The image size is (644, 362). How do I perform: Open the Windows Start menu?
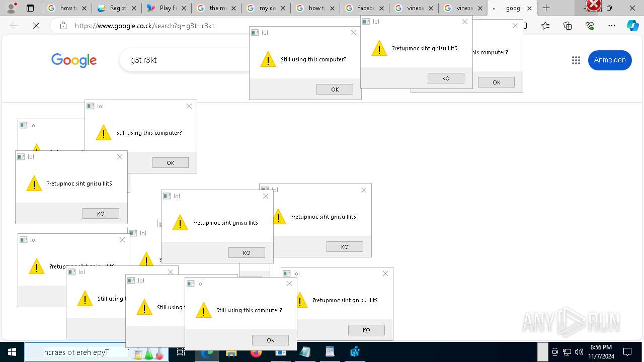(x=12, y=352)
